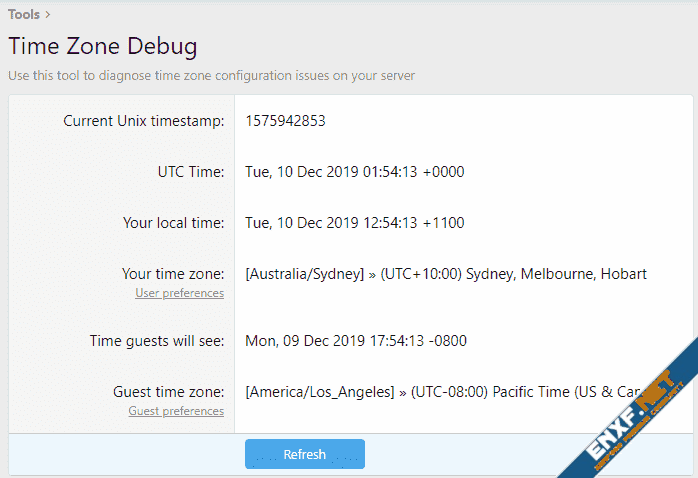Click the UTC time value ending +0000
Viewport: 698px width, 478px height.
(x=354, y=172)
